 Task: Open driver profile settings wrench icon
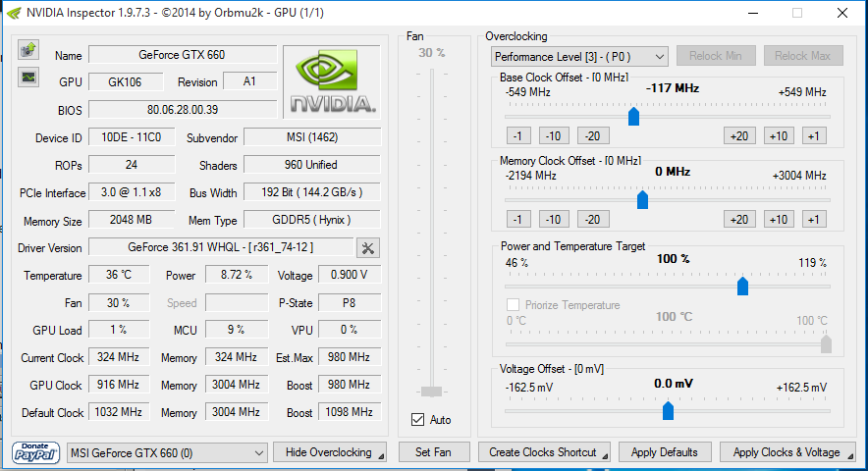coord(368,248)
